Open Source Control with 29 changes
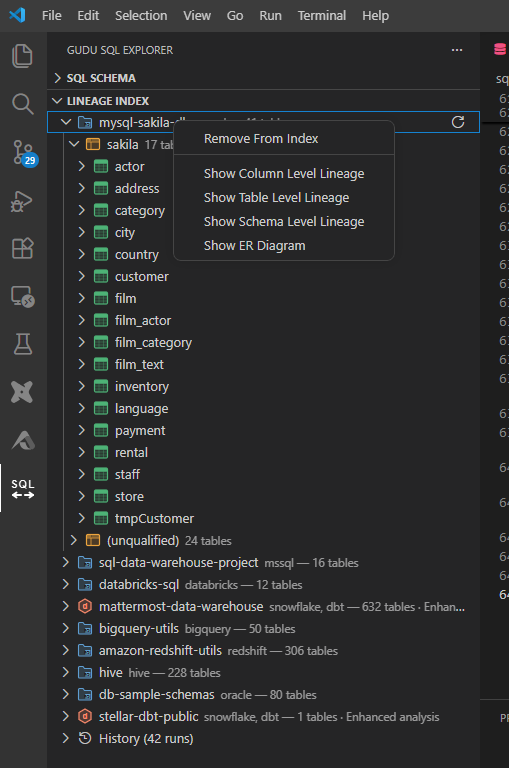Screen dimensions: 509x768 click(x=24, y=153)
